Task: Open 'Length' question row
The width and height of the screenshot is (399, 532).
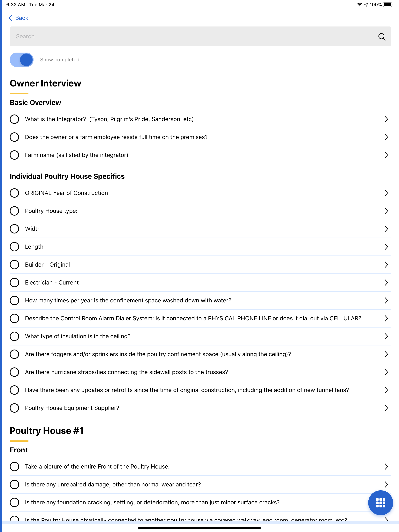Action: (x=200, y=247)
